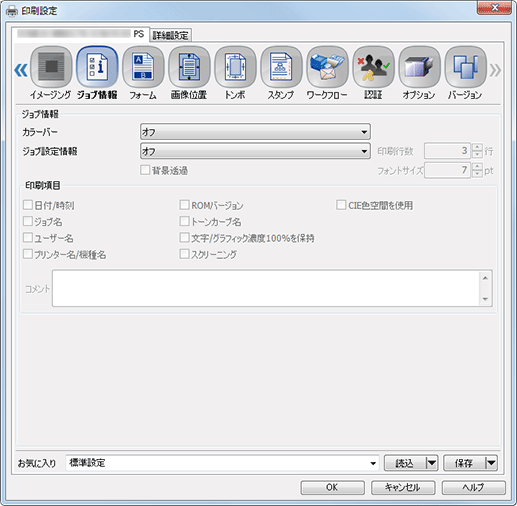Open the ヘルプ button
The image size is (517, 506).
(x=474, y=487)
